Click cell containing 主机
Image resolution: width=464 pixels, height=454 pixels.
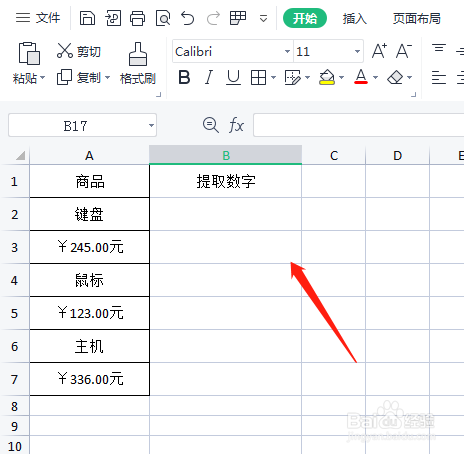(x=90, y=346)
